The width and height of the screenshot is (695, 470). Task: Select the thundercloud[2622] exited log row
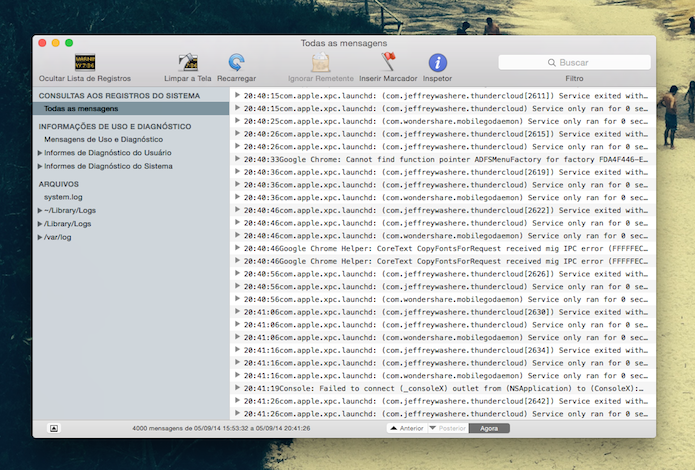[443, 210]
